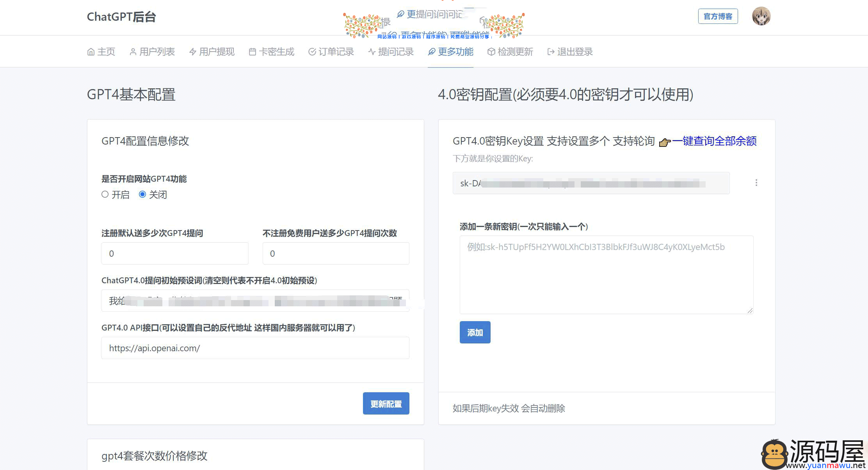Click the 如果后期key失效 会自动删除 note
The width and height of the screenshot is (868, 470).
[x=509, y=408]
